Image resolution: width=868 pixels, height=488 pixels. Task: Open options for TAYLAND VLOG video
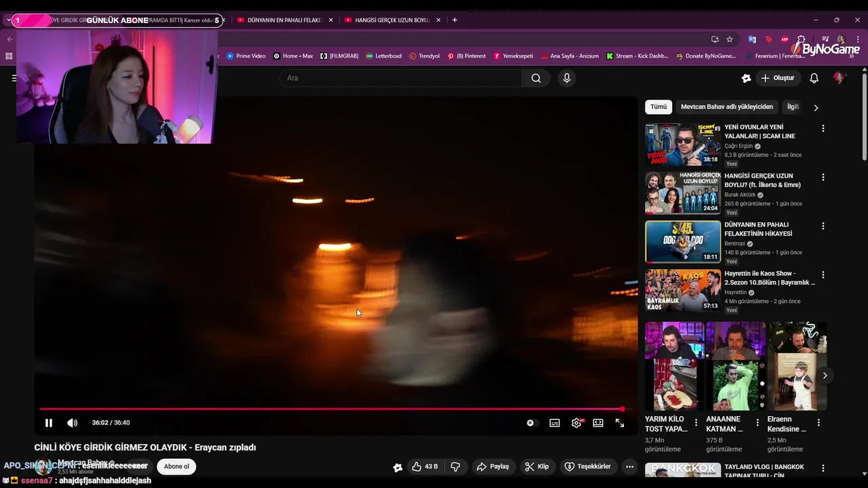tap(823, 468)
